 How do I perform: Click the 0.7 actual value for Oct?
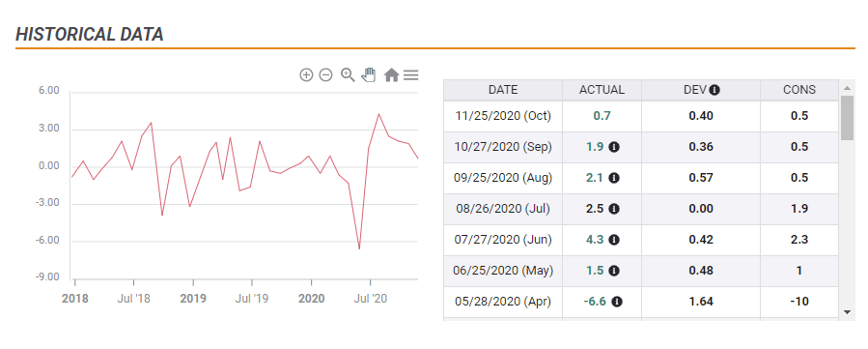tap(602, 116)
